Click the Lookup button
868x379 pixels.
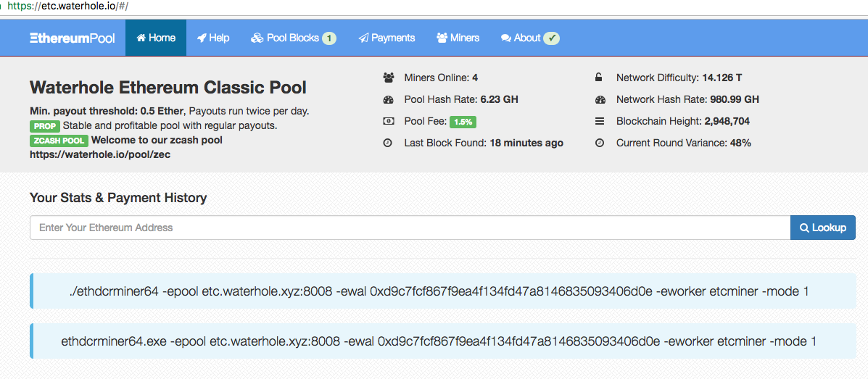[x=822, y=228]
